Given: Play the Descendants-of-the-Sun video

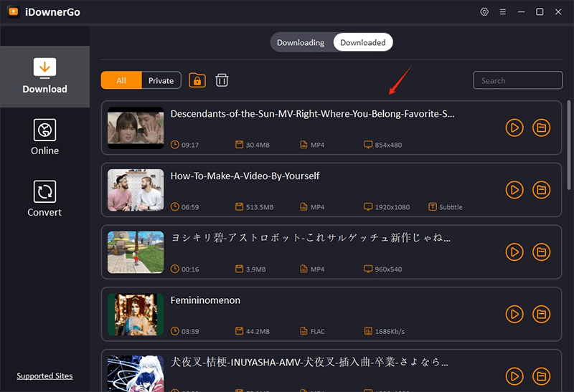Looking at the screenshot, I should coord(514,128).
